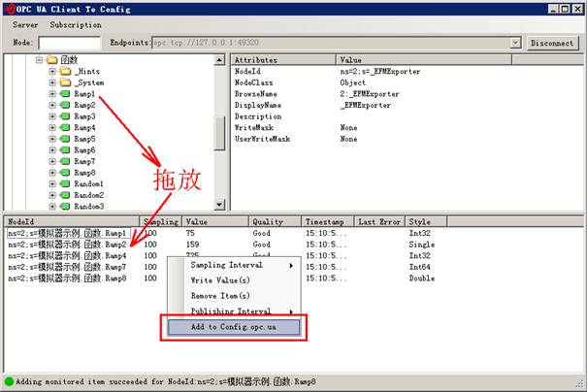587x392 pixels.
Task: Open the Subscription menu
Action: 76,24
